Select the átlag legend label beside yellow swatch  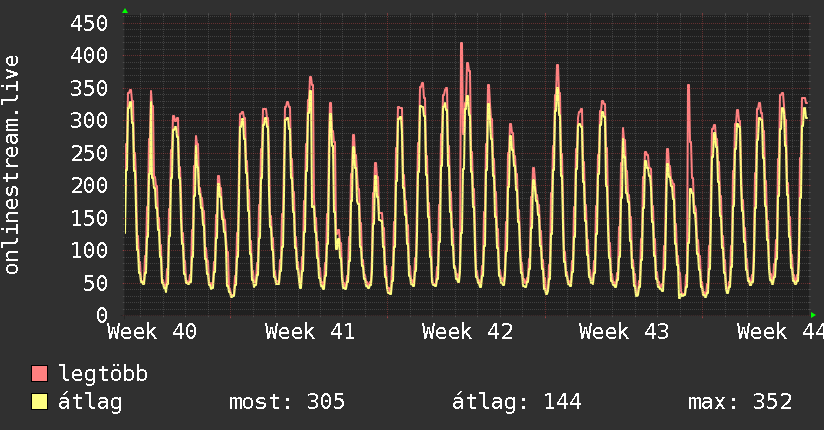(90, 402)
